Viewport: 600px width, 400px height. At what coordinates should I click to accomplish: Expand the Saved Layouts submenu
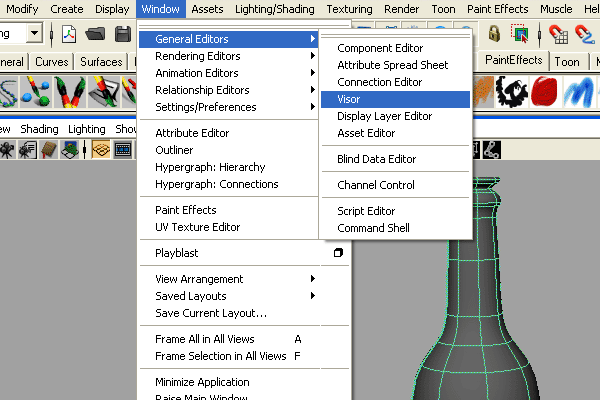click(228, 296)
